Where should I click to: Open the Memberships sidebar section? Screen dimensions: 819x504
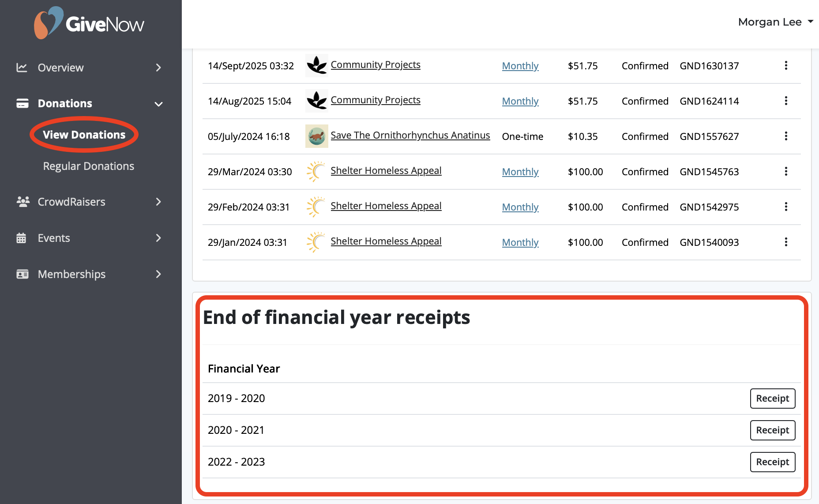coord(90,274)
